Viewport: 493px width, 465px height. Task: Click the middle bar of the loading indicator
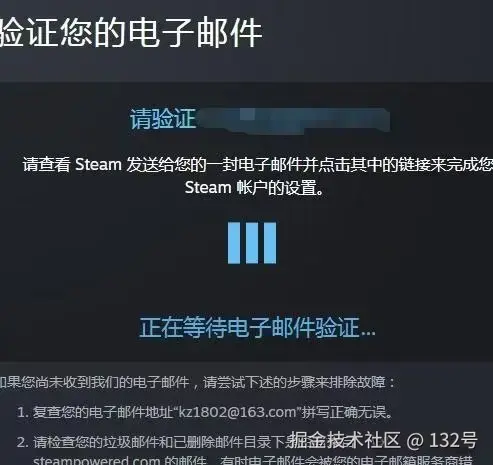point(252,243)
